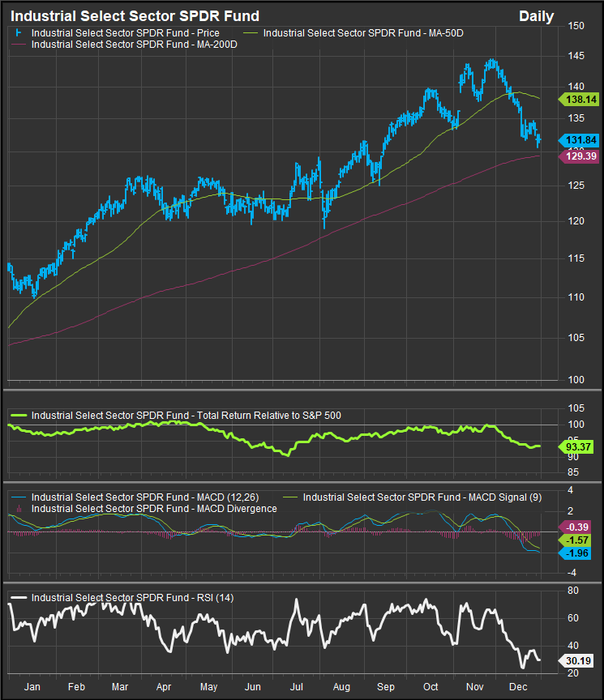Image resolution: width=604 pixels, height=700 pixels.
Task: Click the MACD Divergence histogram legend icon
Action: point(19,509)
